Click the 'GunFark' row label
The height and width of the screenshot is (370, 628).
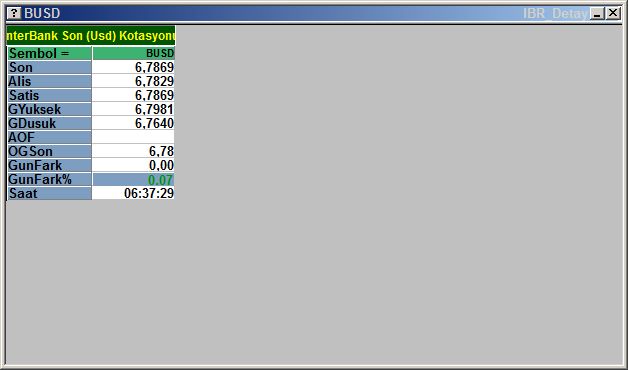pos(50,165)
